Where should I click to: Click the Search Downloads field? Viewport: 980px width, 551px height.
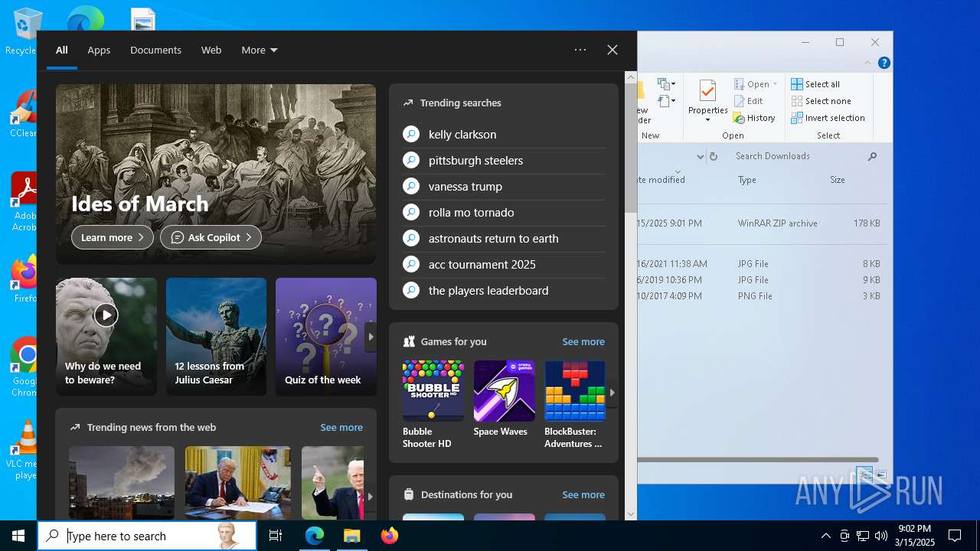[x=804, y=156]
